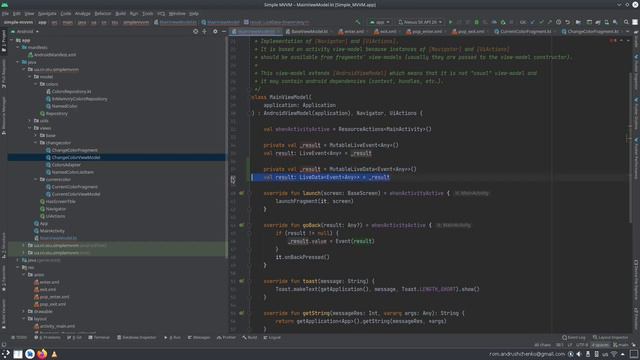Collapse the model package
640x360 pixels.
pyautogui.click(x=30, y=77)
